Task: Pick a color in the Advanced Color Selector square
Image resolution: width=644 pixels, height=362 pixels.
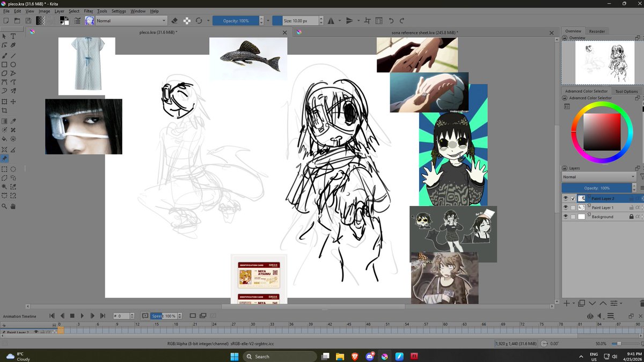Action: 602,132
